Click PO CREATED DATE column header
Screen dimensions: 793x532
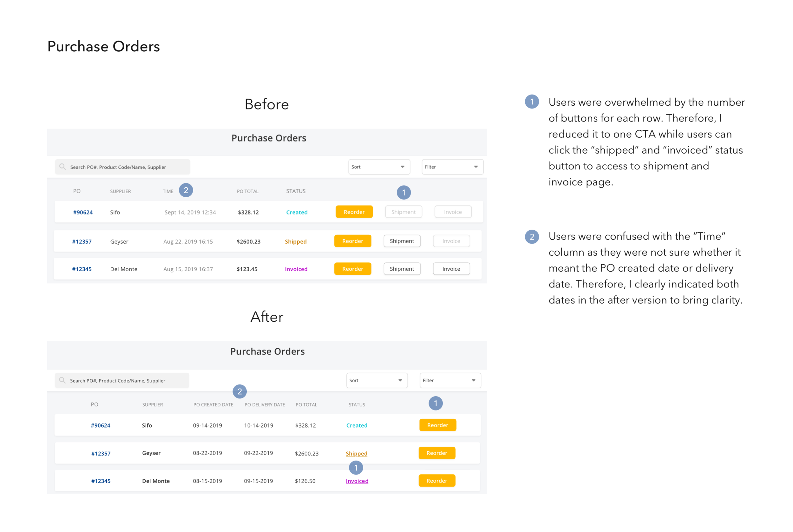click(213, 405)
